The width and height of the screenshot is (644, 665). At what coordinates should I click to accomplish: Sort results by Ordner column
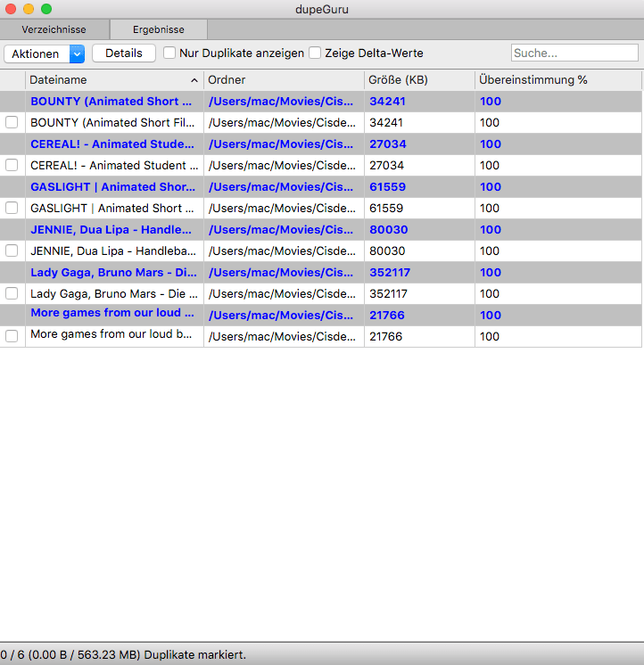coord(284,80)
